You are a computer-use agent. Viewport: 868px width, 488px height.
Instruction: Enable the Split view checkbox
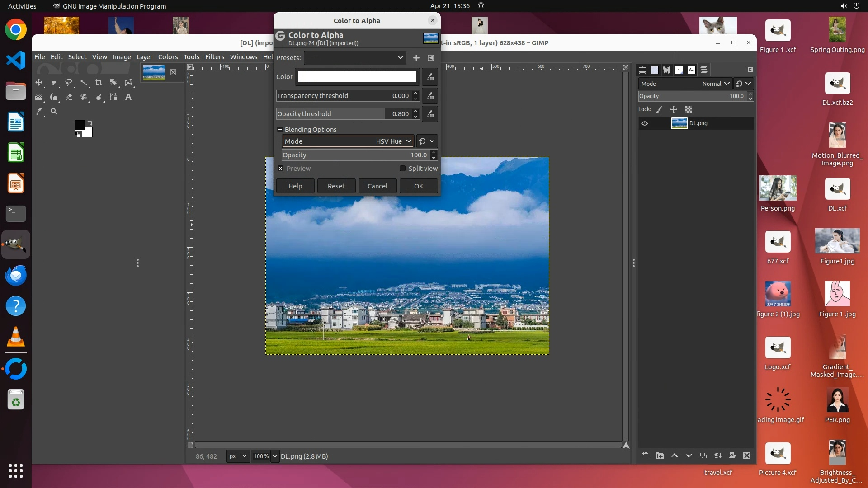[x=402, y=169]
